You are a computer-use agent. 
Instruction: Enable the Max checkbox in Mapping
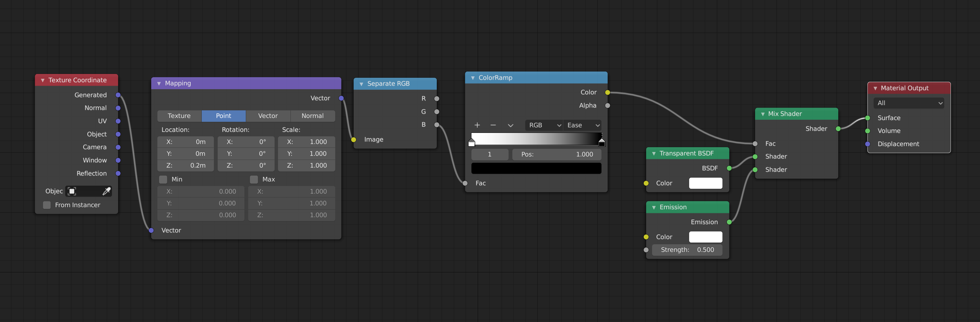pyautogui.click(x=254, y=179)
